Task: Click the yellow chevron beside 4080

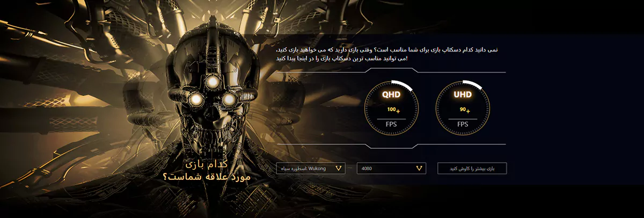Action: 419,169
